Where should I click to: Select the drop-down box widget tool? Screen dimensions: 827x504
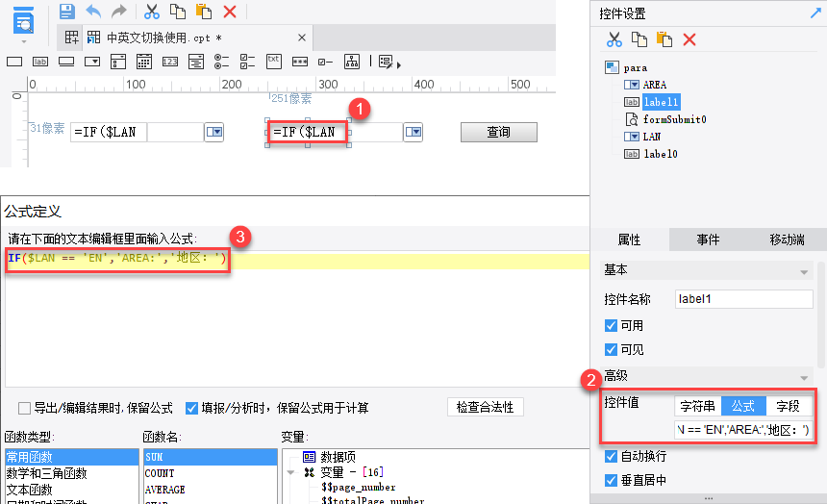pos(92,62)
